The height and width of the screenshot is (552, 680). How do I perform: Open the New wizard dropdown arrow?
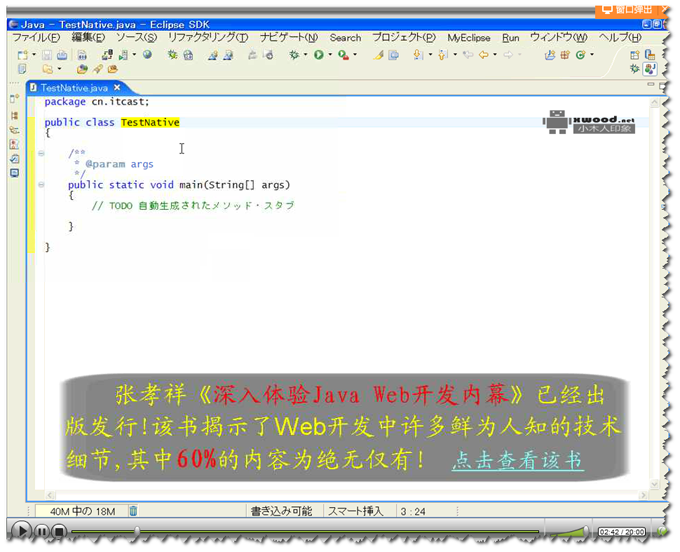(x=34, y=55)
